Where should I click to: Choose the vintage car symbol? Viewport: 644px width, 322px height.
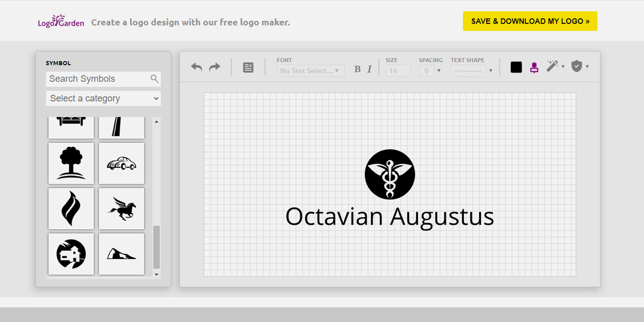(x=122, y=163)
